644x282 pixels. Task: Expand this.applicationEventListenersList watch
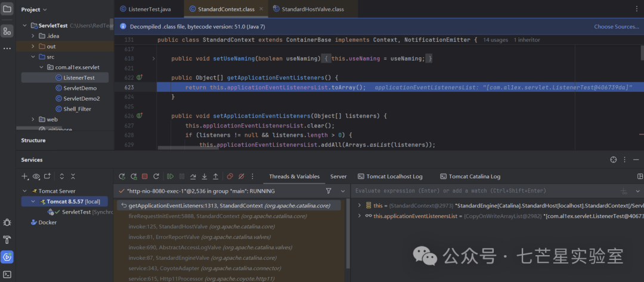coord(360,215)
